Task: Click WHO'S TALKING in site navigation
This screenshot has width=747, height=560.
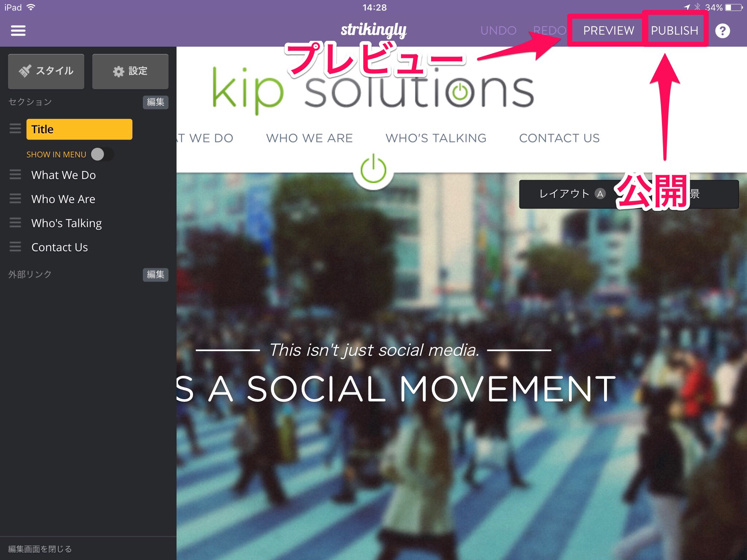Action: (436, 138)
